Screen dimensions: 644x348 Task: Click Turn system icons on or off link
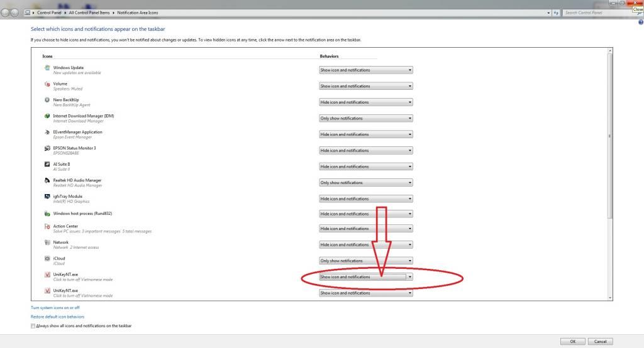[55, 308]
